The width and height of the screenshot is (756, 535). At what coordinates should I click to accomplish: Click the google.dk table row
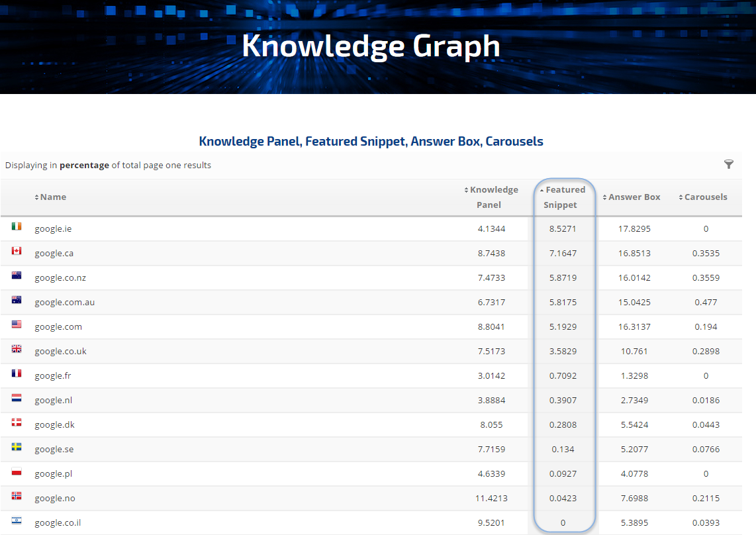click(265, 424)
